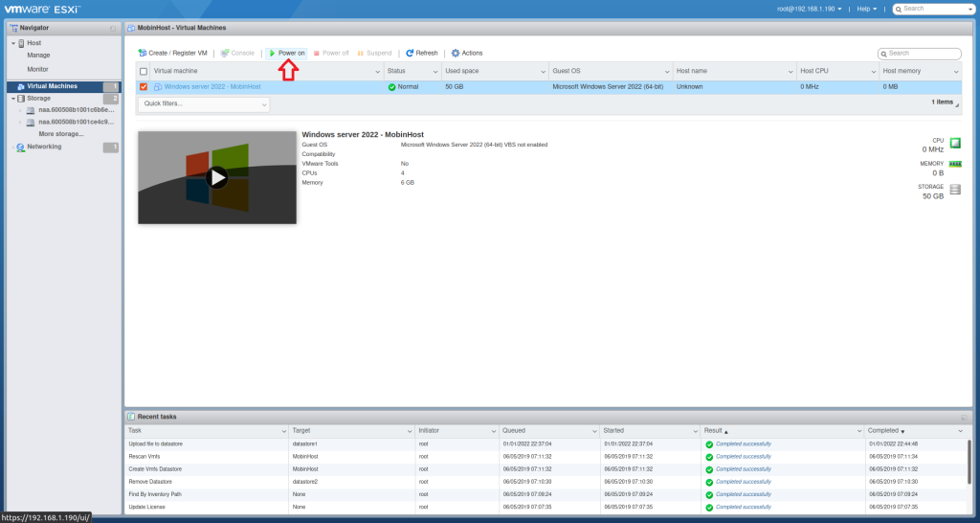Image resolution: width=980 pixels, height=523 pixels.
Task: Click the Suspend toolbar button
Action: [375, 54]
